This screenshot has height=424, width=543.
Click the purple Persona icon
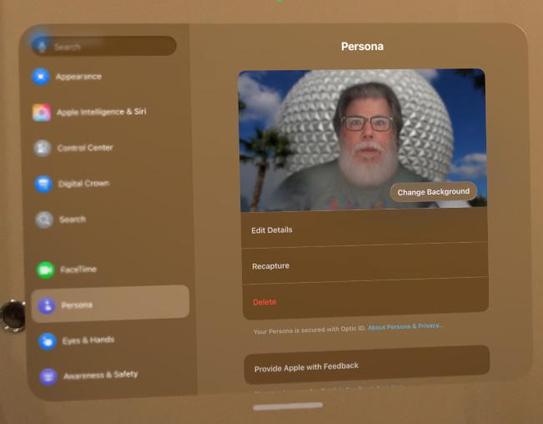click(47, 306)
